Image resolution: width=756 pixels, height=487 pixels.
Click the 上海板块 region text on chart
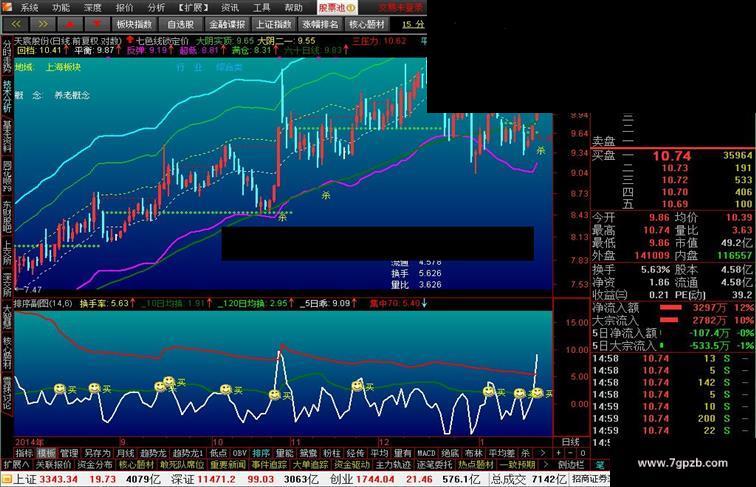pyautogui.click(x=64, y=68)
